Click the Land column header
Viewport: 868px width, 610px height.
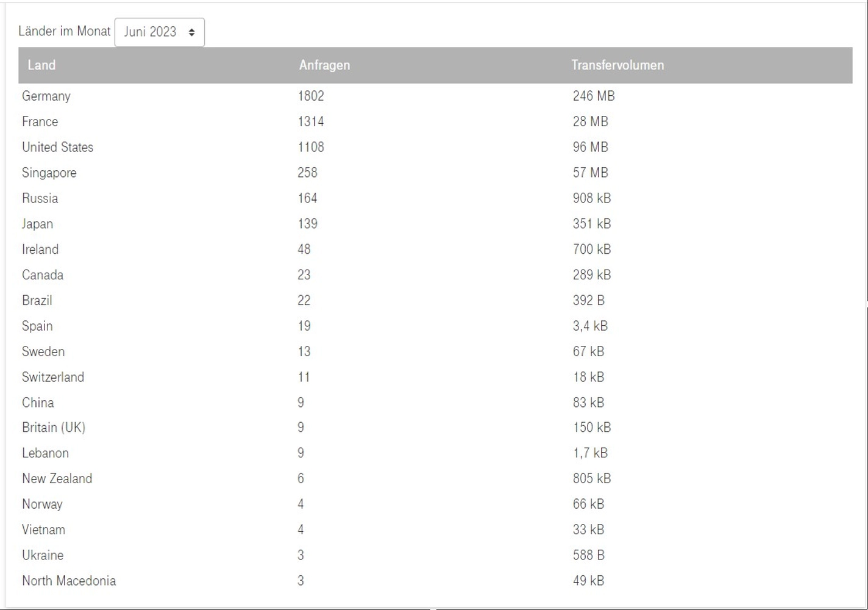(41, 65)
